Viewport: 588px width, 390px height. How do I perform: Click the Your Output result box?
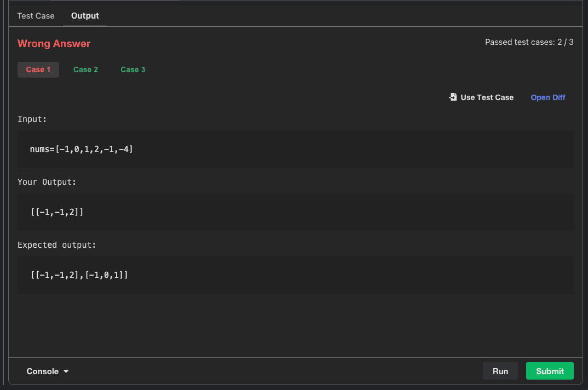point(295,212)
